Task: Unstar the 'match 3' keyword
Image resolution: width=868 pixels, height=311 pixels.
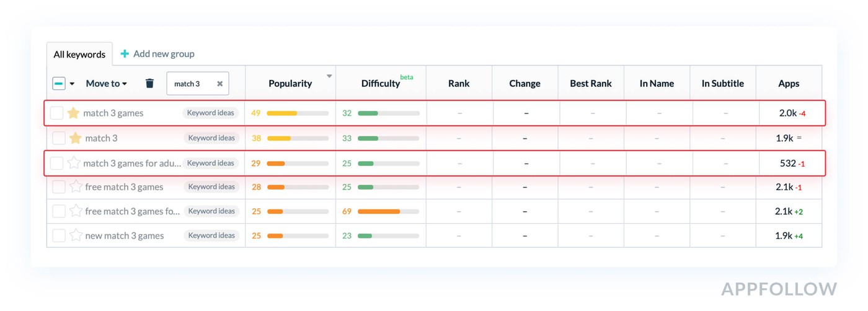Action: pyautogui.click(x=76, y=138)
